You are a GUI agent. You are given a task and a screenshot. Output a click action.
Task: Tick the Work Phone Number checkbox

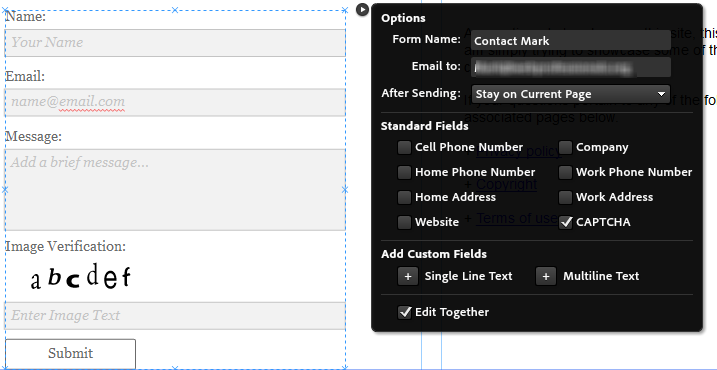565,172
